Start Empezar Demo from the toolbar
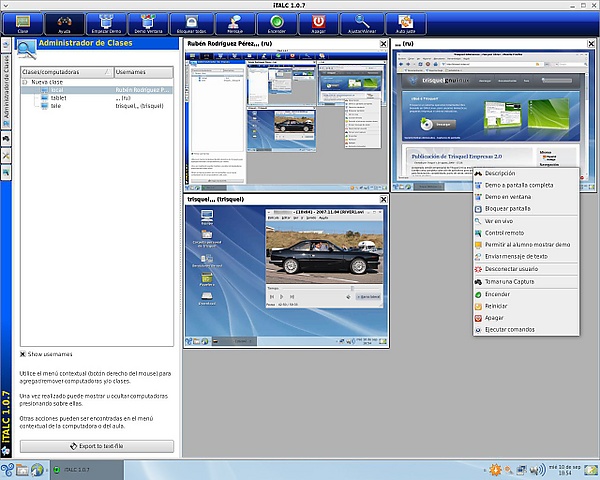The height and width of the screenshot is (480, 600). pyautogui.click(x=105, y=21)
